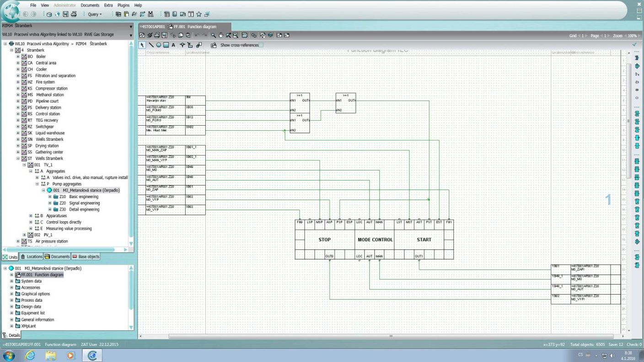Select Z20 Signal engineering in tree
644x362 pixels.
(84, 203)
